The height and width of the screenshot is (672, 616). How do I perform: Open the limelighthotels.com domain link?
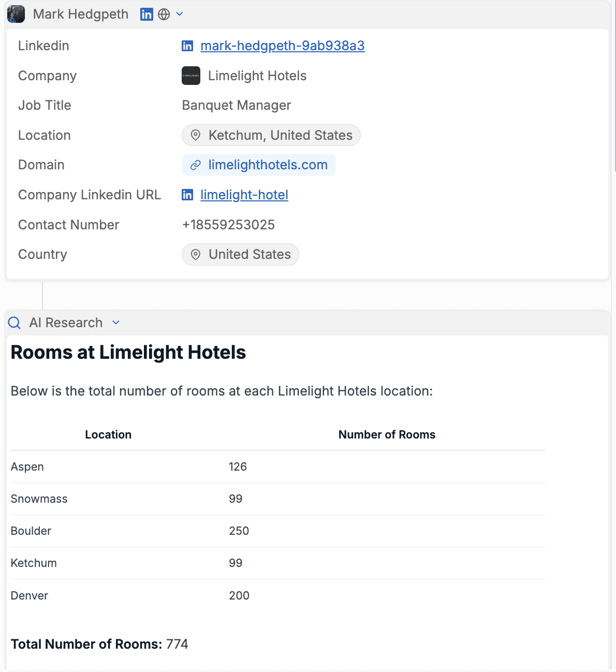pos(268,165)
